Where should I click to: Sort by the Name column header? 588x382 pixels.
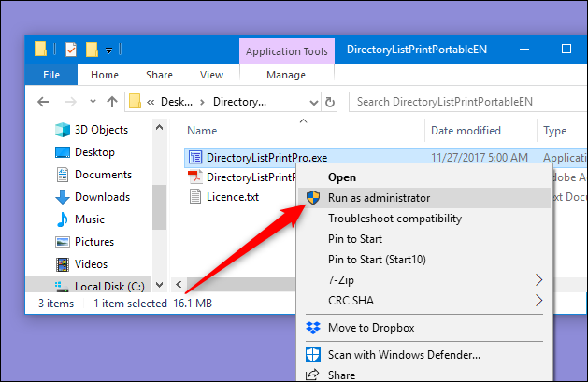(x=202, y=131)
